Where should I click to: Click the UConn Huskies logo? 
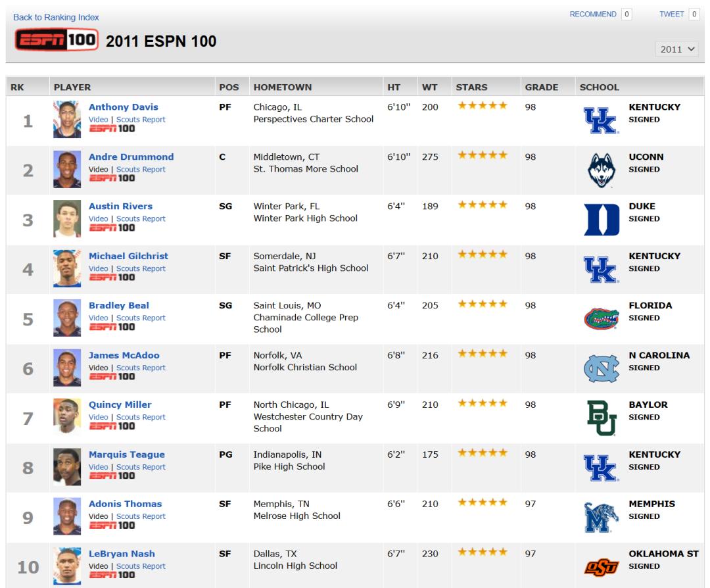[x=601, y=170]
